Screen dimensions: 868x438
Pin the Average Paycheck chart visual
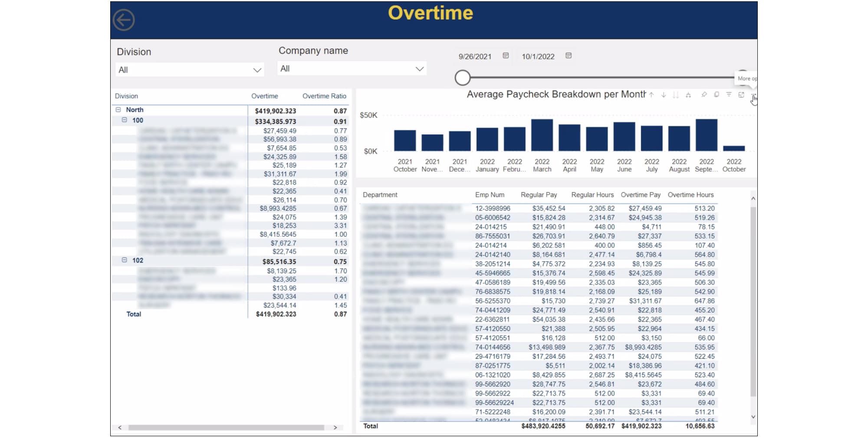pos(704,95)
